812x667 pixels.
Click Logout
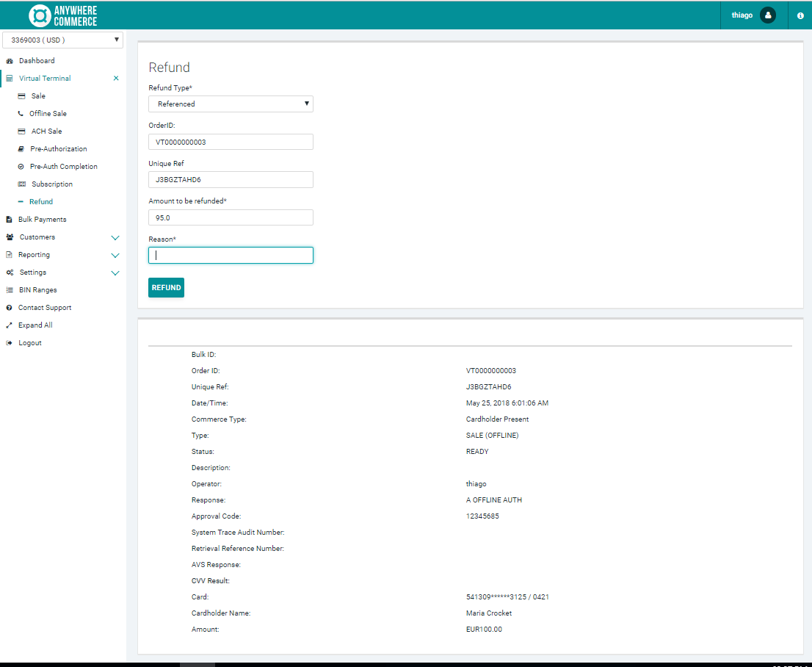pyautogui.click(x=30, y=342)
